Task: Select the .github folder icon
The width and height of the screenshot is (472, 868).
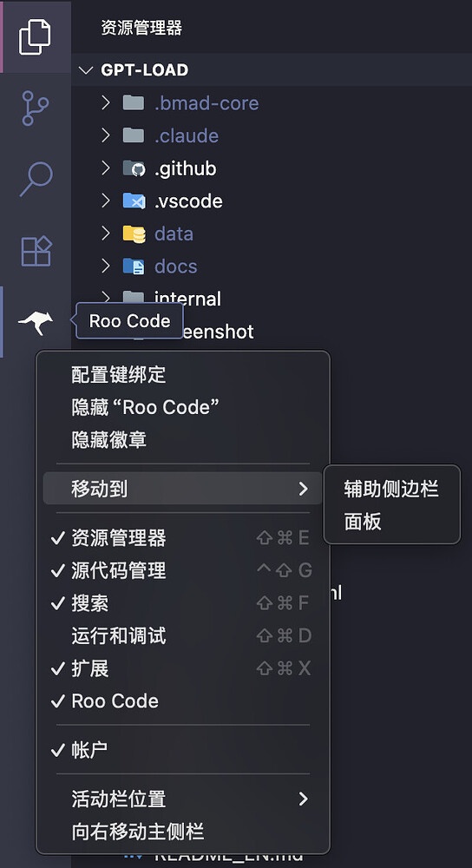Action: click(x=134, y=168)
